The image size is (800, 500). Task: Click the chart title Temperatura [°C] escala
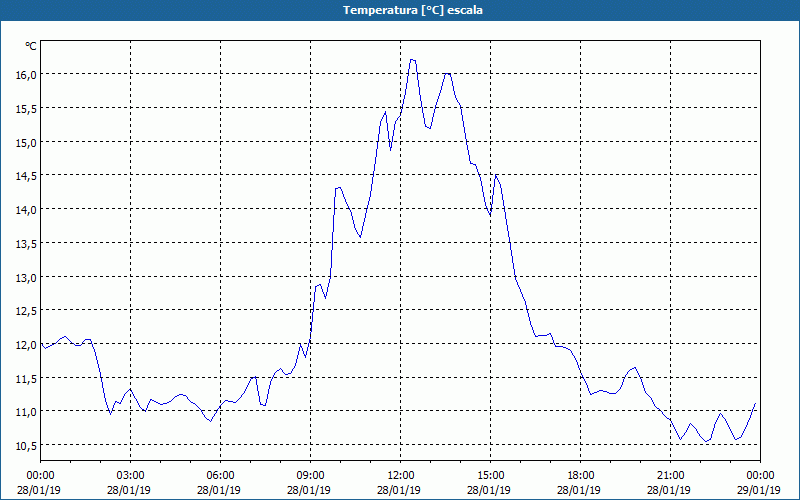tap(412, 10)
